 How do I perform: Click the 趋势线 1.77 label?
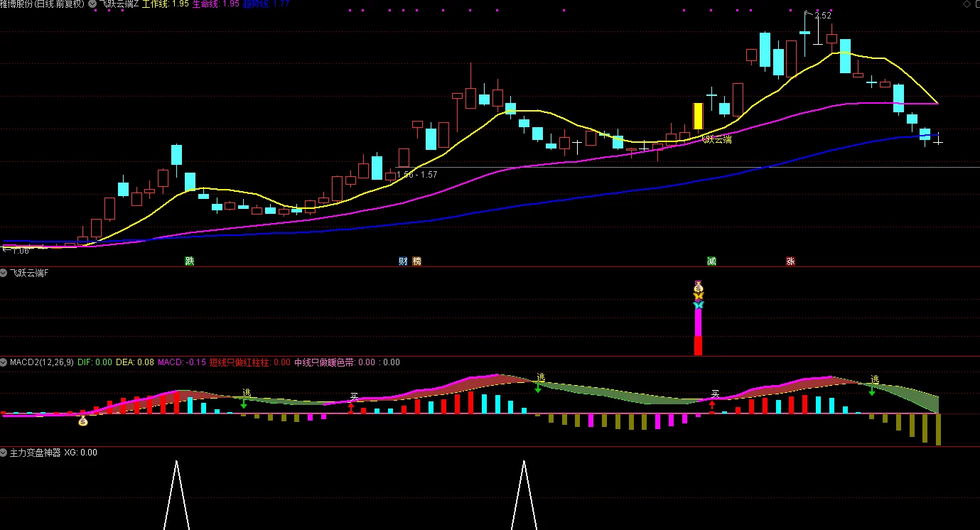coord(266,4)
